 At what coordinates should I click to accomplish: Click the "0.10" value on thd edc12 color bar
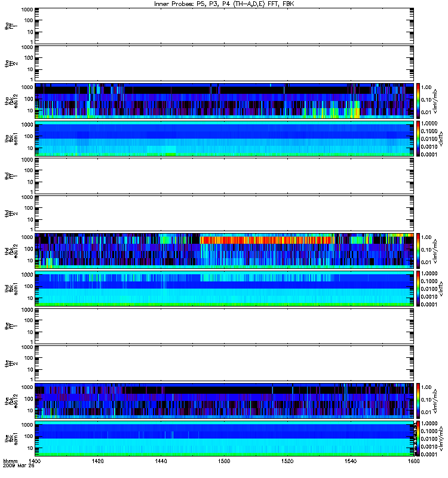tap(426, 250)
